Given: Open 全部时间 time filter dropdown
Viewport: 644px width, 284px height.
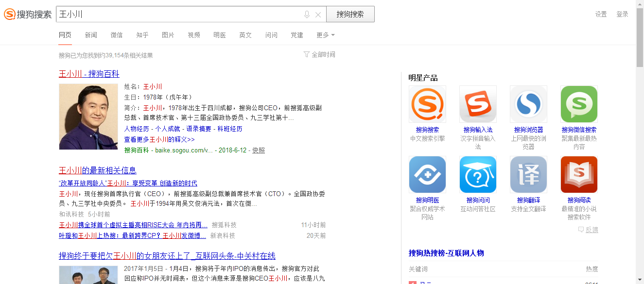Looking at the screenshot, I should [319, 54].
